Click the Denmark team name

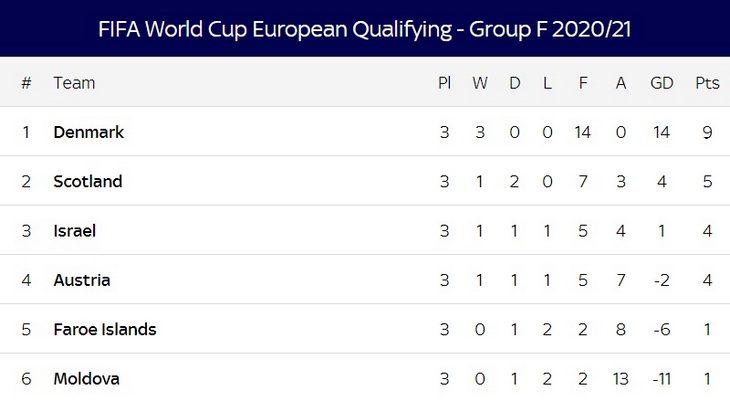click(x=88, y=132)
